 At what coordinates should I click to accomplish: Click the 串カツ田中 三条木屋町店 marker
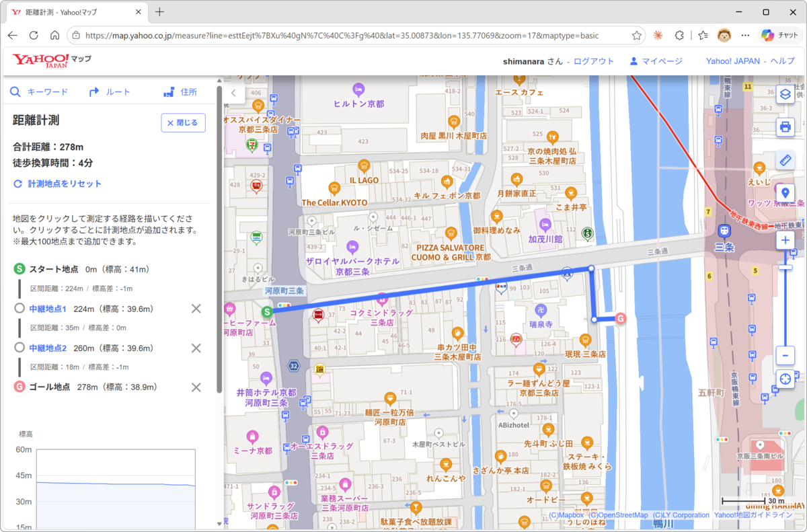tap(457, 332)
